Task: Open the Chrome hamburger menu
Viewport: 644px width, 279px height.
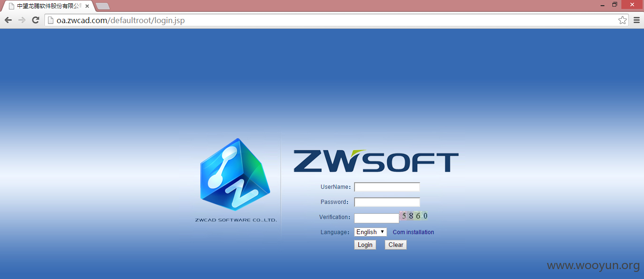Action: point(636,20)
